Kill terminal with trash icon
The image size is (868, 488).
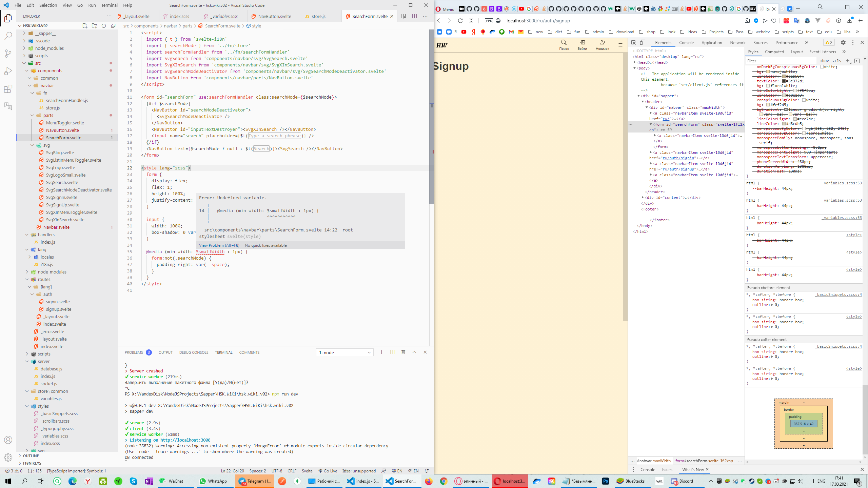click(403, 352)
